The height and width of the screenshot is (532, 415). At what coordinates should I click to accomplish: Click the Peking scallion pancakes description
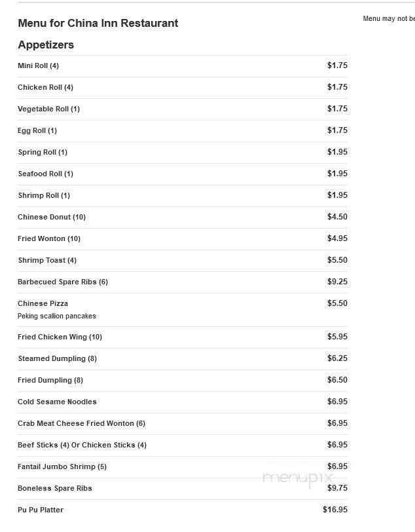click(57, 316)
